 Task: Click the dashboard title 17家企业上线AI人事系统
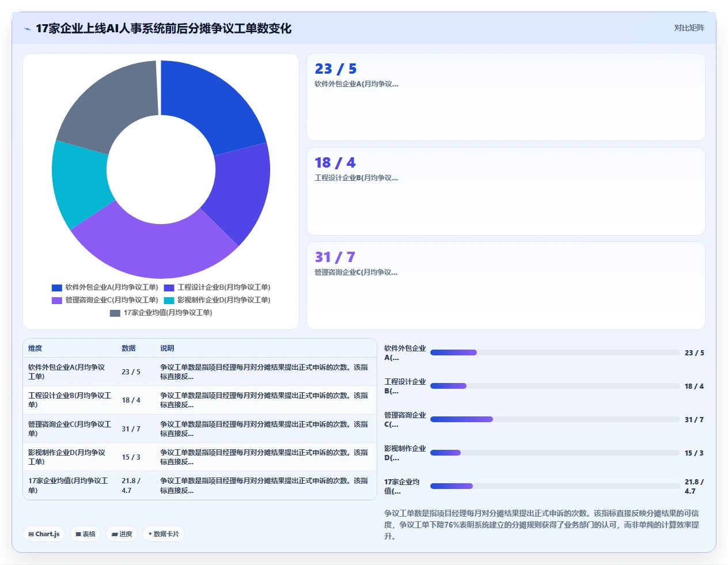tap(164, 28)
